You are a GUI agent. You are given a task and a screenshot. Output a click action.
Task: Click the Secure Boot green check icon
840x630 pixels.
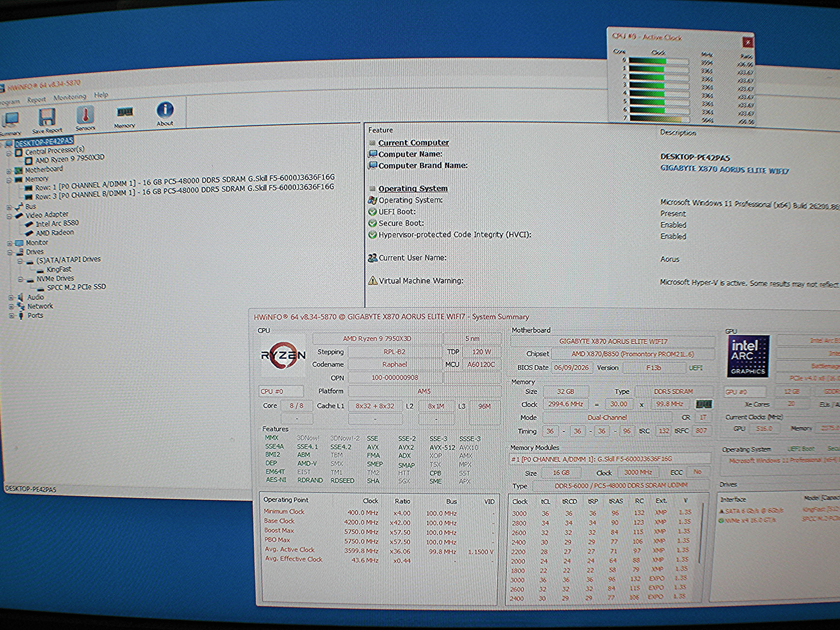pos(372,223)
